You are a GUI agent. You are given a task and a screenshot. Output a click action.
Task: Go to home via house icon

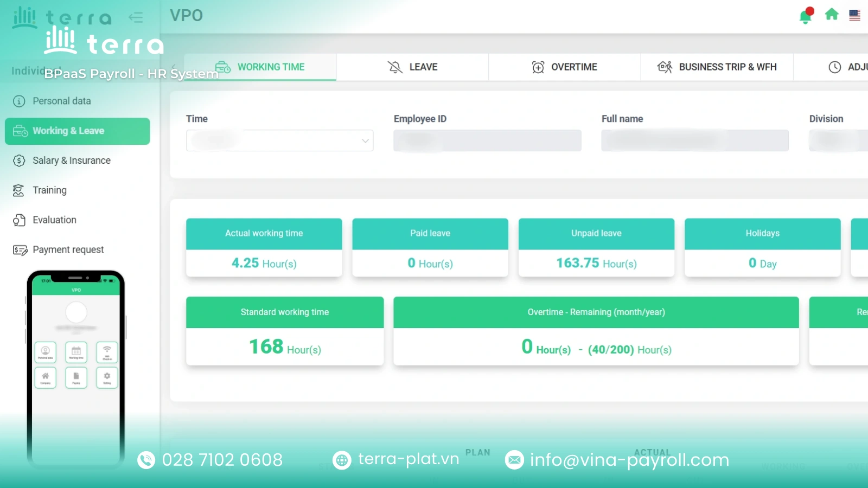[x=832, y=15]
